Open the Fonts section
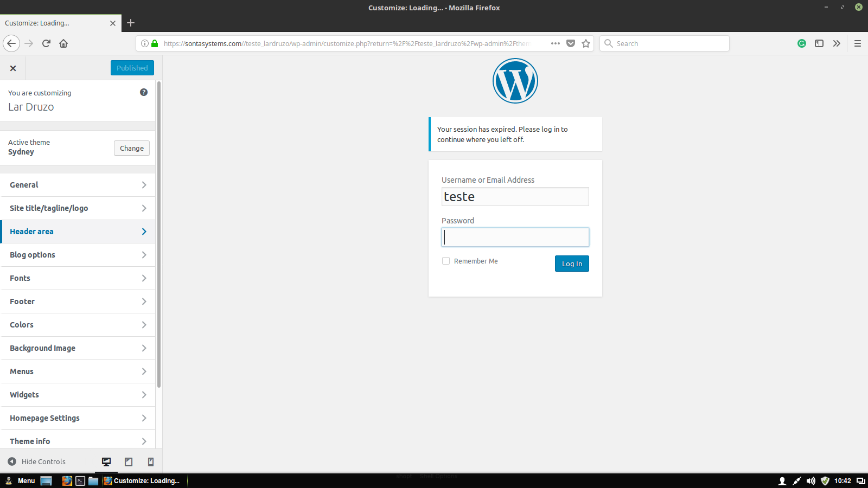868x488 pixels. tap(78, 278)
